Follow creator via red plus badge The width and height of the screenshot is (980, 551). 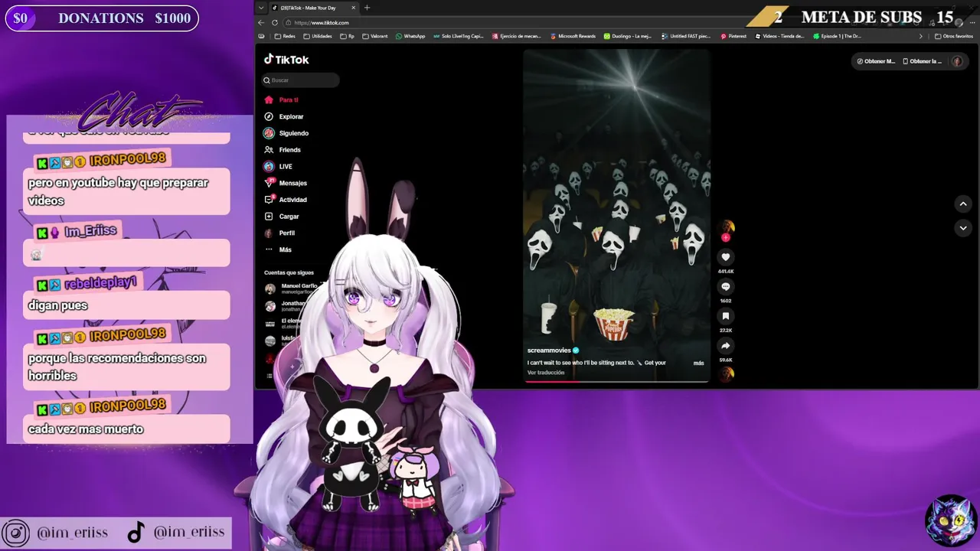tap(726, 237)
